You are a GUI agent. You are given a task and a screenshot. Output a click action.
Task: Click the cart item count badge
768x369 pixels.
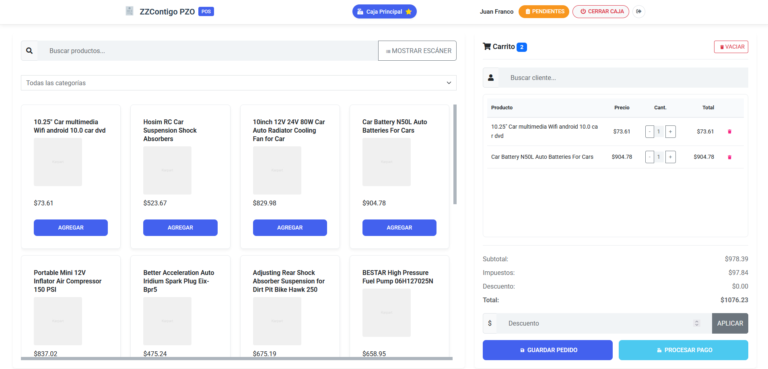point(522,47)
